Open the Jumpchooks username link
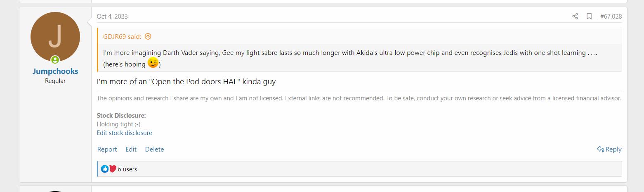This screenshot has width=644, height=192. pos(55,71)
